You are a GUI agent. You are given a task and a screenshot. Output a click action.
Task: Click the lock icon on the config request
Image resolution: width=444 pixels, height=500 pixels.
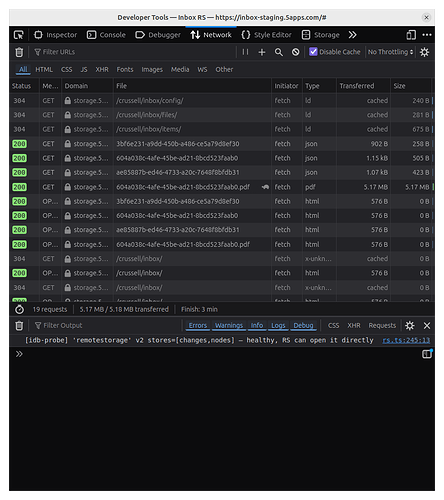tap(68, 101)
